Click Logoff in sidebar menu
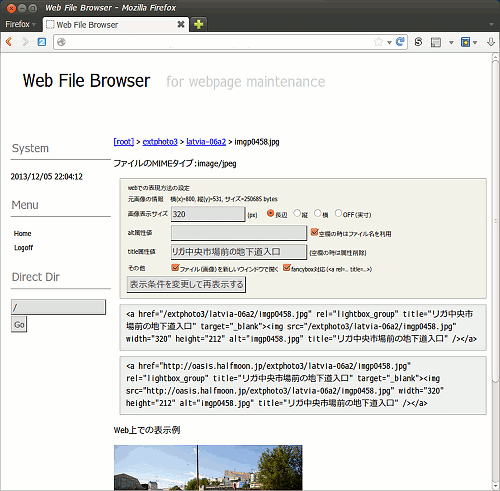Screen dimensions: 500x491 (x=23, y=248)
